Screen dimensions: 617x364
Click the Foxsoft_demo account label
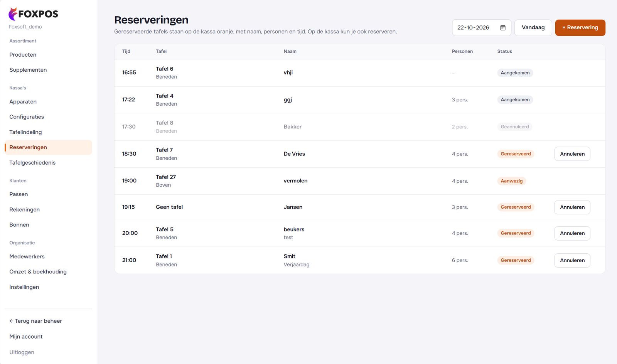pyautogui.click(x=25, y=27)
